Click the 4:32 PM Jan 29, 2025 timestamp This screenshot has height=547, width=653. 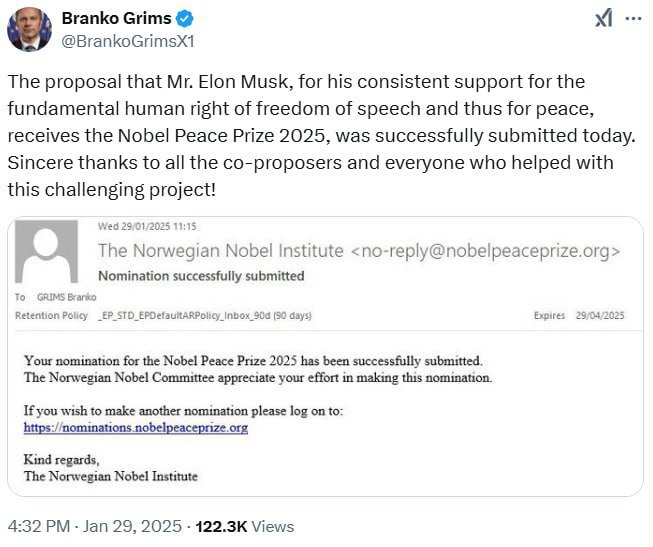point(95,526)
